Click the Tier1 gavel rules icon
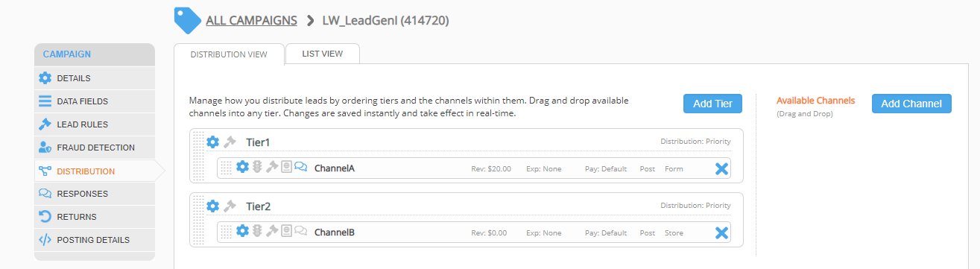Viewport: 980px width, 269px height. click(x=230, y=142)
